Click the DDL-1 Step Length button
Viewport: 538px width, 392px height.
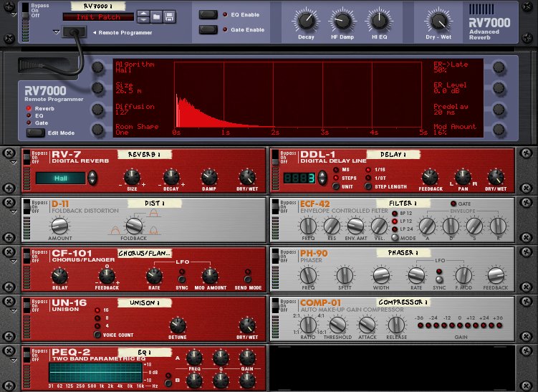pos(368,186)
